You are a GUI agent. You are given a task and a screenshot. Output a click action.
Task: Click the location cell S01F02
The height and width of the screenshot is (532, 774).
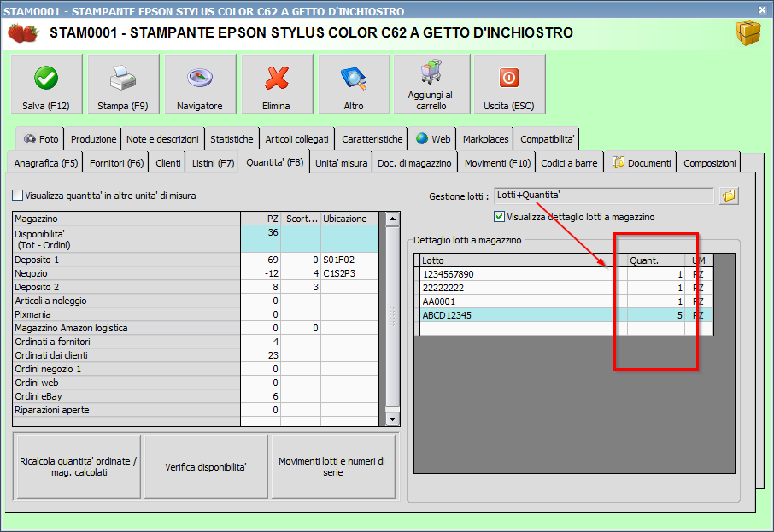(349, 260)
